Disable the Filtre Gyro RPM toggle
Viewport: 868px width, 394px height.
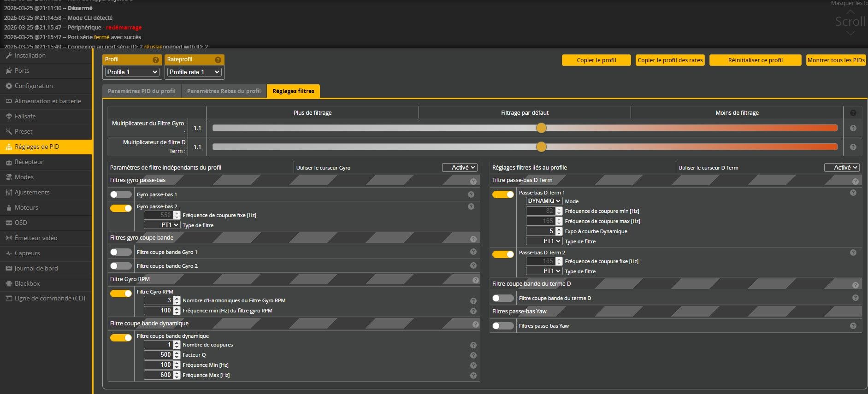coord(121,294)
